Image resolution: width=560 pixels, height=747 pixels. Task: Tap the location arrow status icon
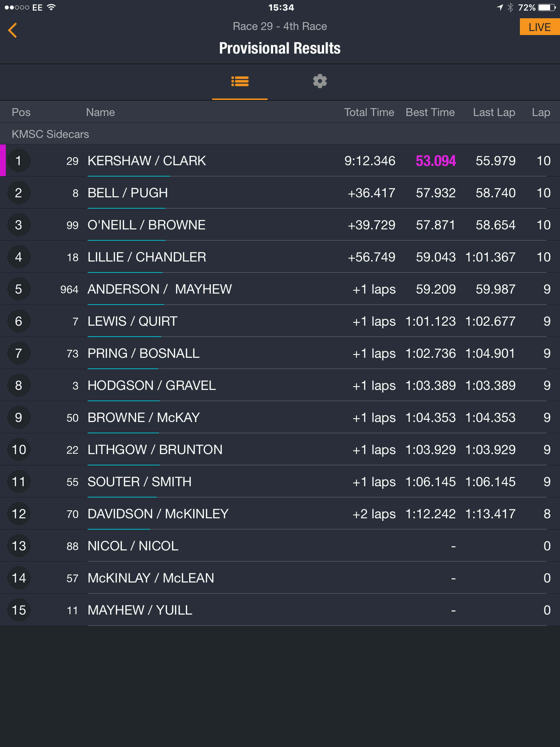500,7
